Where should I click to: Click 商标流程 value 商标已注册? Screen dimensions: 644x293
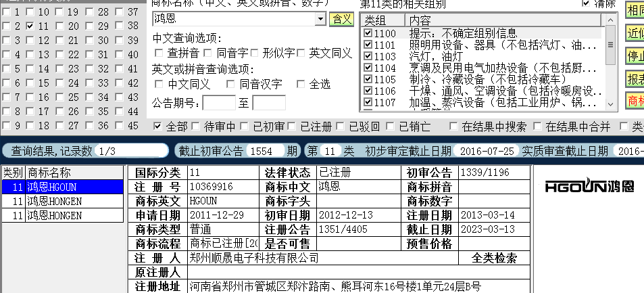click(x=224, y=244)
